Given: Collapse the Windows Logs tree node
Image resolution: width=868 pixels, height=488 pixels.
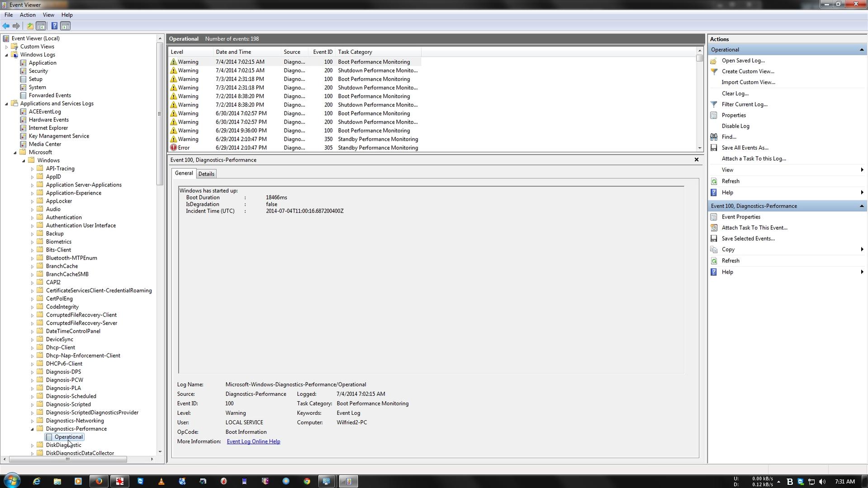Looking at the screenshot, I should [6, 55].
